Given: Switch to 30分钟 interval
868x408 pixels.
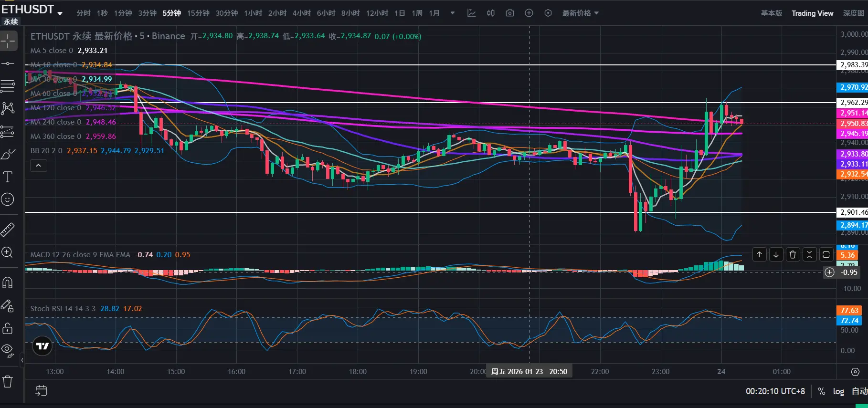Looking at the screenshot, I should click(227, 13).
